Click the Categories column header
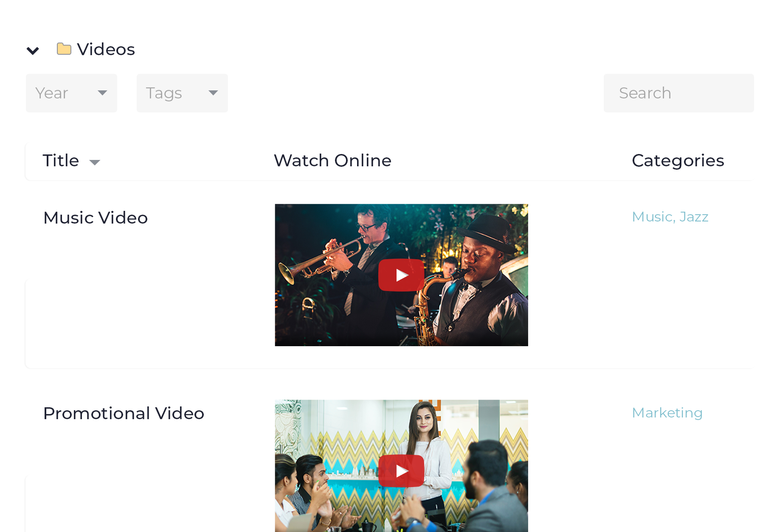 (678, 161)
